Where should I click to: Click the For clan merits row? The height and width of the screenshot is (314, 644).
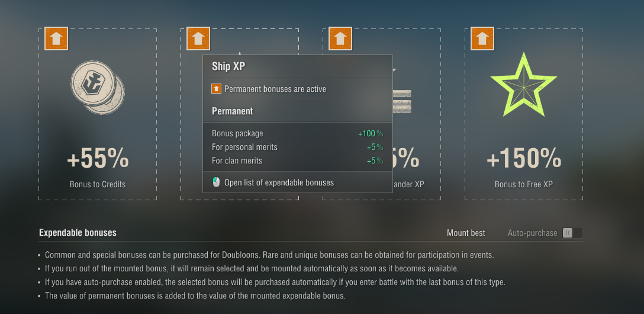coord(297,161)
